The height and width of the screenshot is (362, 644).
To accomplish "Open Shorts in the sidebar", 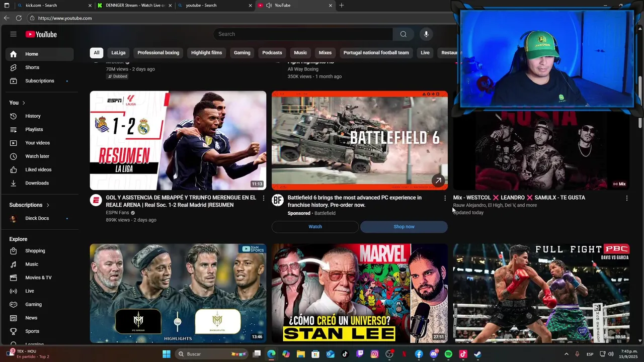I will point(40,67).
